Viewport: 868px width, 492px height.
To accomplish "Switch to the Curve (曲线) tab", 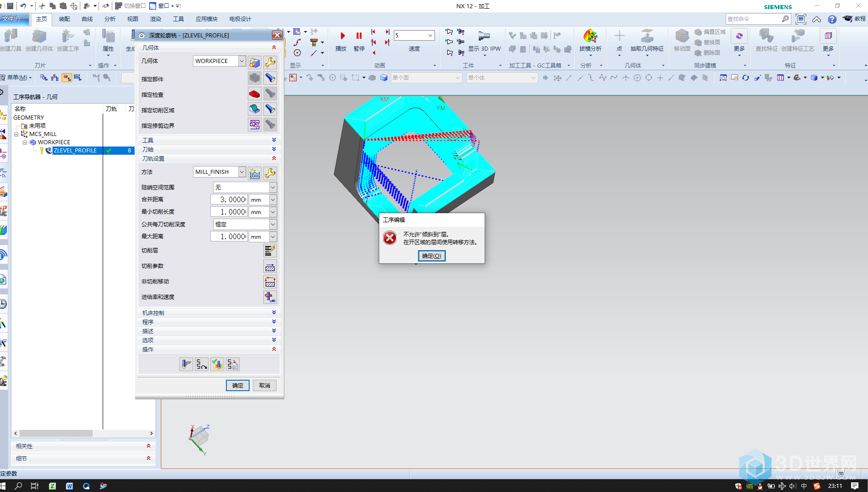I will [x=87, y=19].
